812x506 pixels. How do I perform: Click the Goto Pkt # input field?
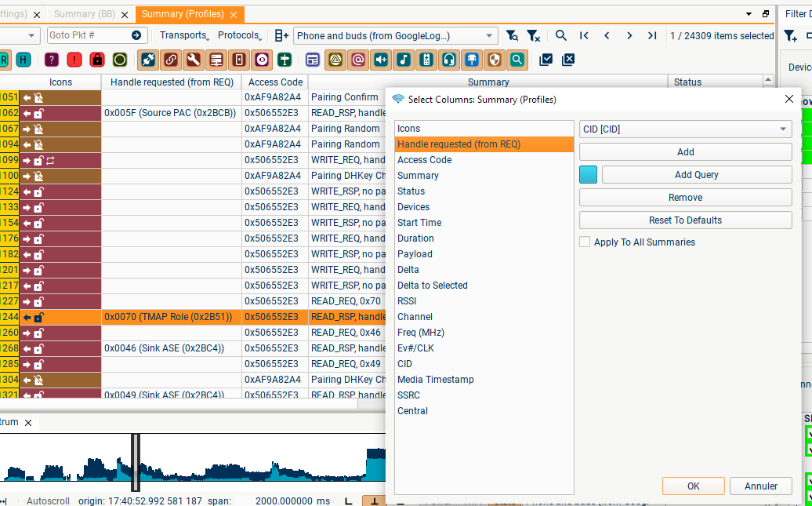click(x=86, y=35)
